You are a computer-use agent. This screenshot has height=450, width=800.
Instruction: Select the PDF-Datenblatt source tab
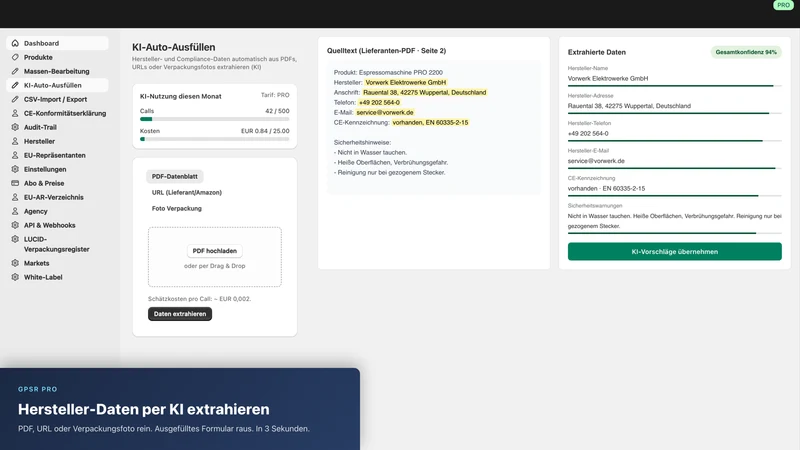point(174,177)
